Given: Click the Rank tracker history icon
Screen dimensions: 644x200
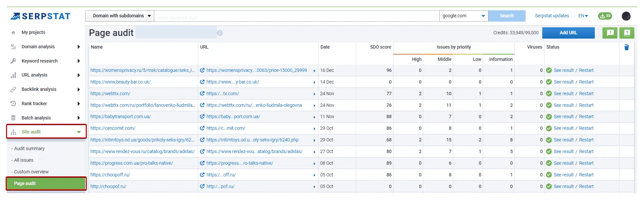Looking at the screenshot, I should [13, 103].
